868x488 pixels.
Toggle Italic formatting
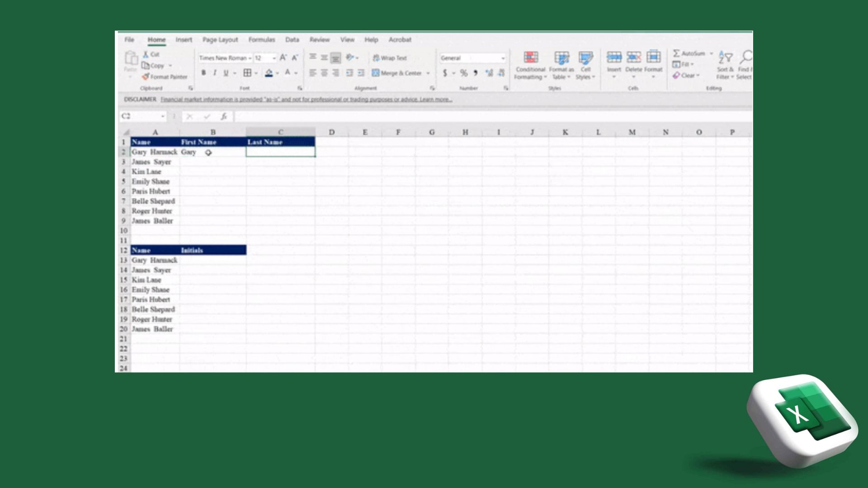point(215,73)
